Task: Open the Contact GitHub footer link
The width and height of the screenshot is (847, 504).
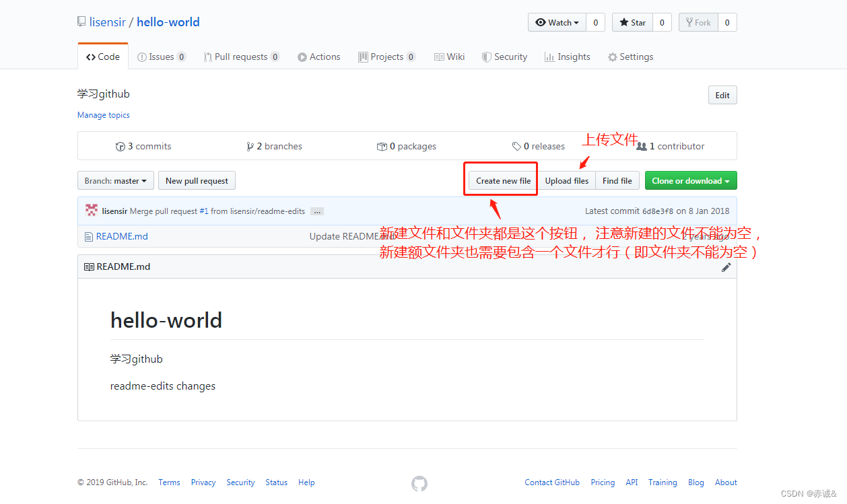Action: coord(552,482)
